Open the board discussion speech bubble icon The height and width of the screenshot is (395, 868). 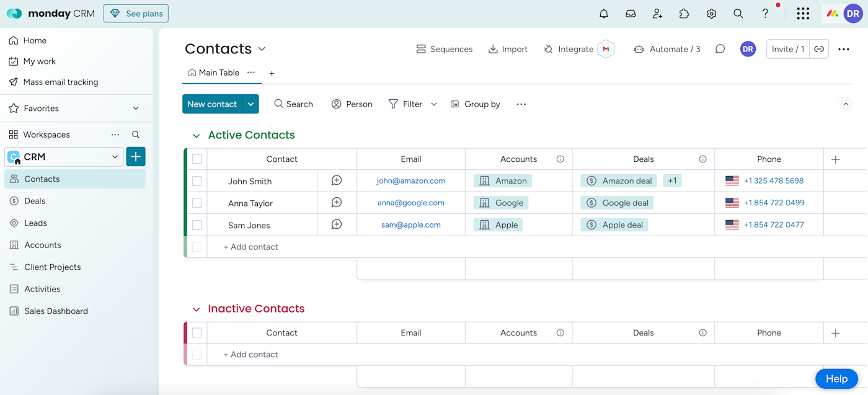click(x=720, y=49)
